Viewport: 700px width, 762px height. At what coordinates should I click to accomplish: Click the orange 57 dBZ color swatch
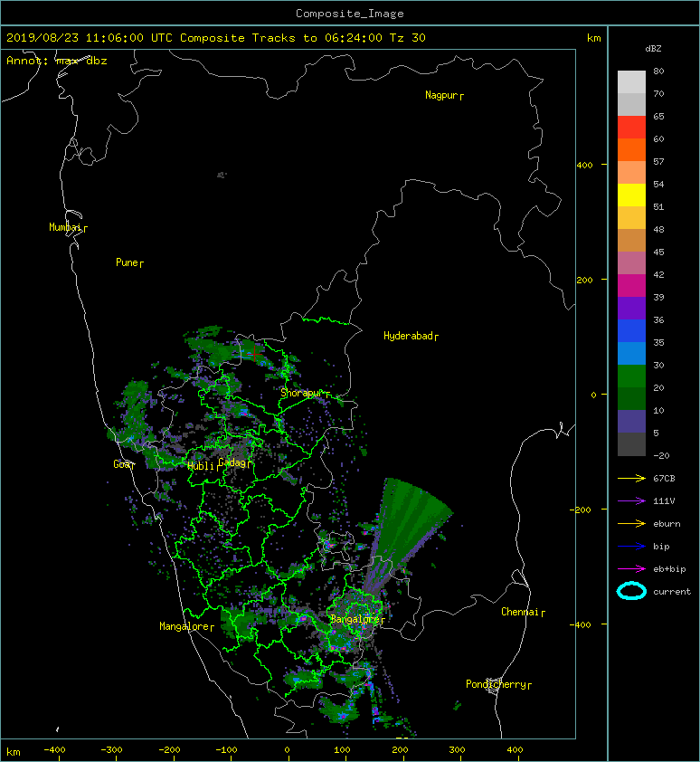[631, 149]
